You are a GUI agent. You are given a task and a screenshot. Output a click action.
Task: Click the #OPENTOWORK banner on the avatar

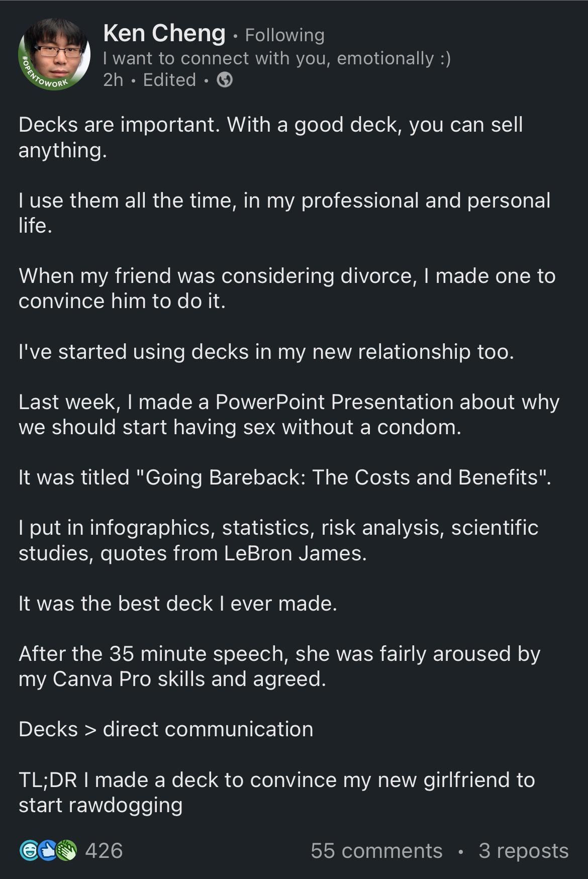[x=44, y=76]
